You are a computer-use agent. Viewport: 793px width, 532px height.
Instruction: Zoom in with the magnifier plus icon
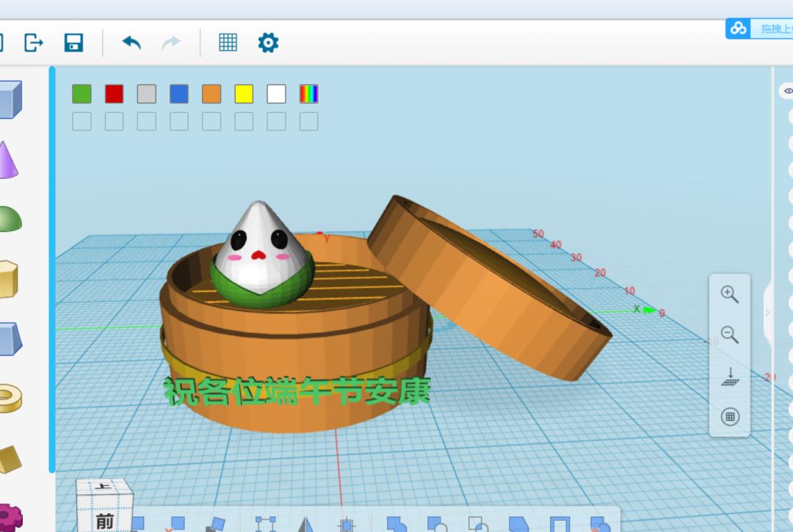tap(729, 294)
